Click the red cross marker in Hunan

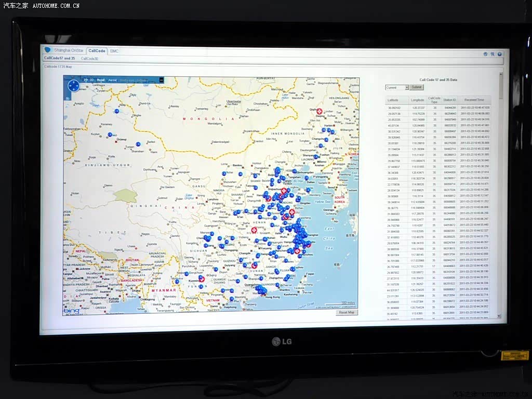coord(254,265)
